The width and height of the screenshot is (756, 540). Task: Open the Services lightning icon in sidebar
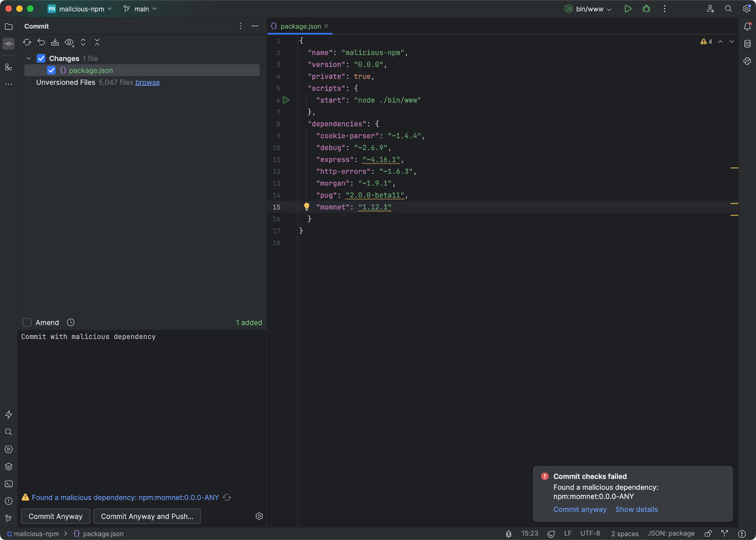click(9, 415)
